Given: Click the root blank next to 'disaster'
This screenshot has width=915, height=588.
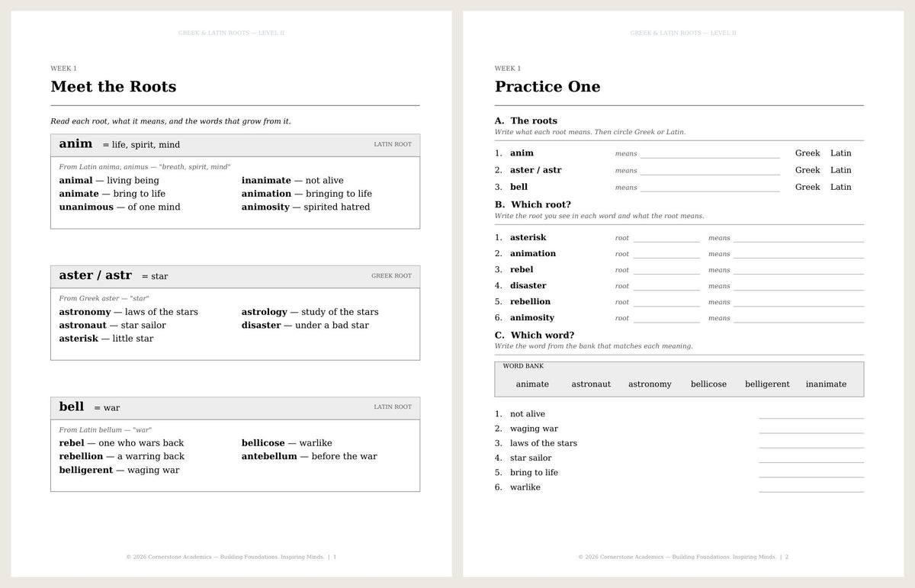Looking at the screenshot, I should (x=666, y=286).
